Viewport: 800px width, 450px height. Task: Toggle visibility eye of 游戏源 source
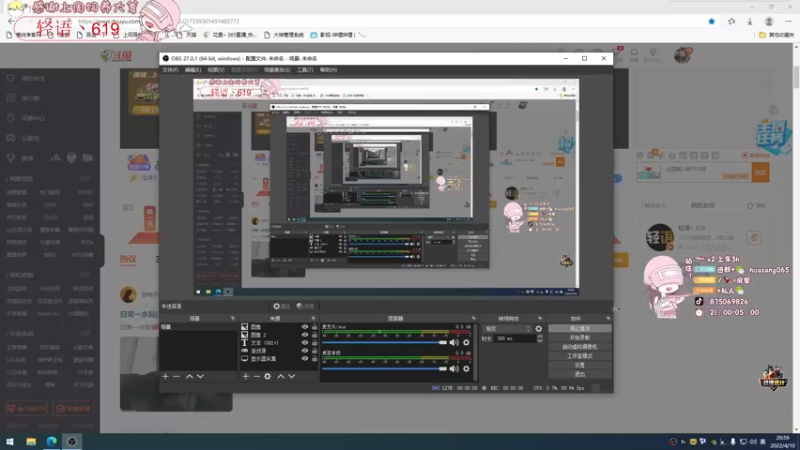(x=305, y=351)
